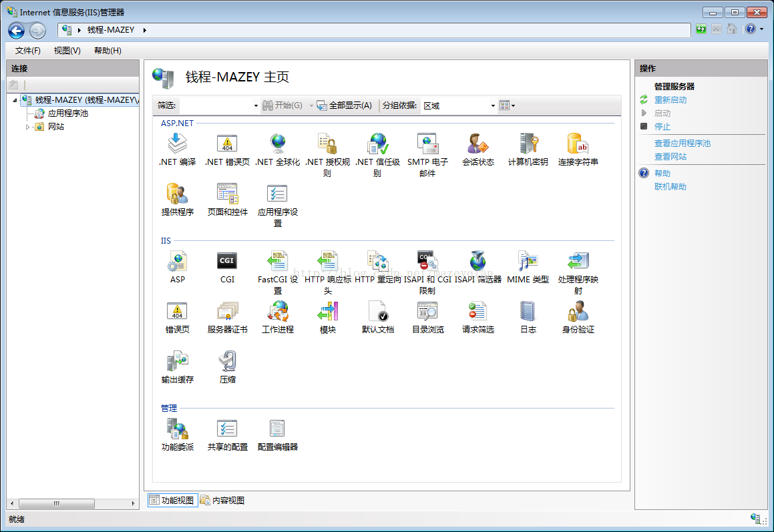The height and width of the screenshot is (532, 774).
Task: Click the 查看应用程序池 link
Action: 683,143
